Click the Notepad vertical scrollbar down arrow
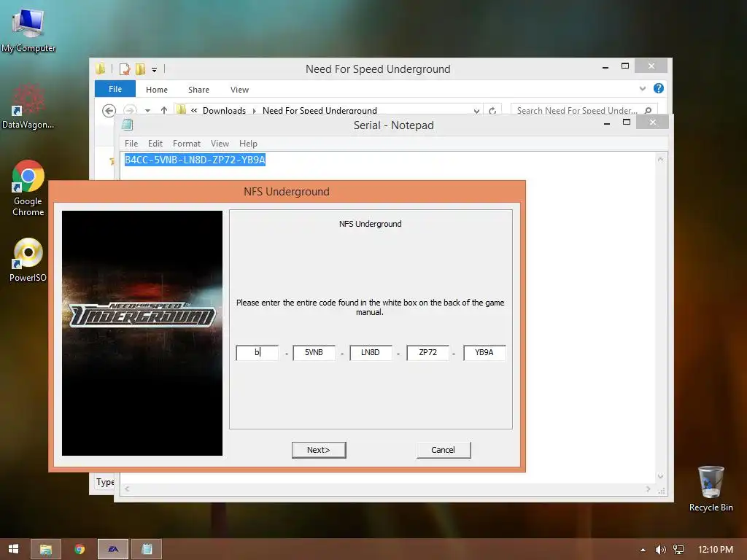The width and height of the screenshot is (747, 560). (x=661, y=477)
